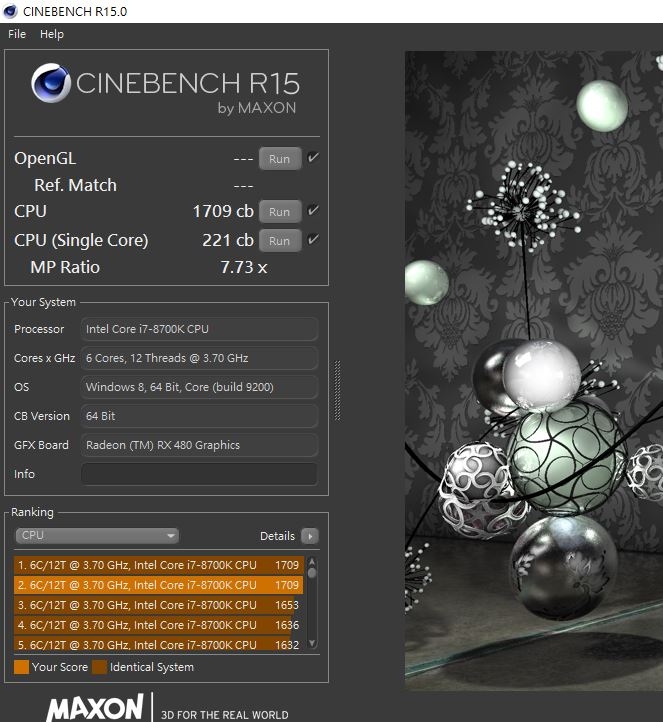Toggle the CPU test checkbox
The height and width of the screenshot is (722, 663).
[x=313, y=211]
